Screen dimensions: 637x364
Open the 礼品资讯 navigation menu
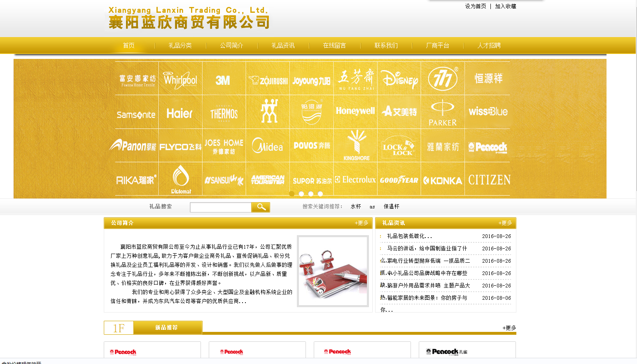pos(283,45)
